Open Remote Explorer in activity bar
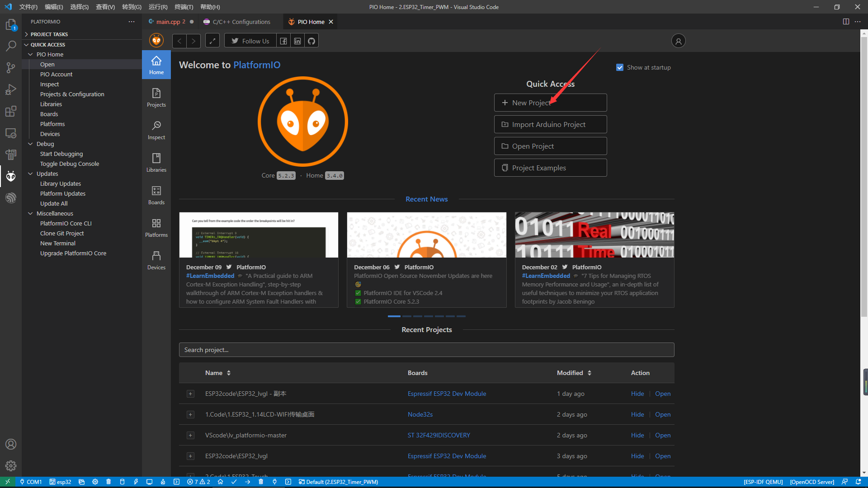The width and height of the screenshot is (868, 488). [x=11, y=133]
